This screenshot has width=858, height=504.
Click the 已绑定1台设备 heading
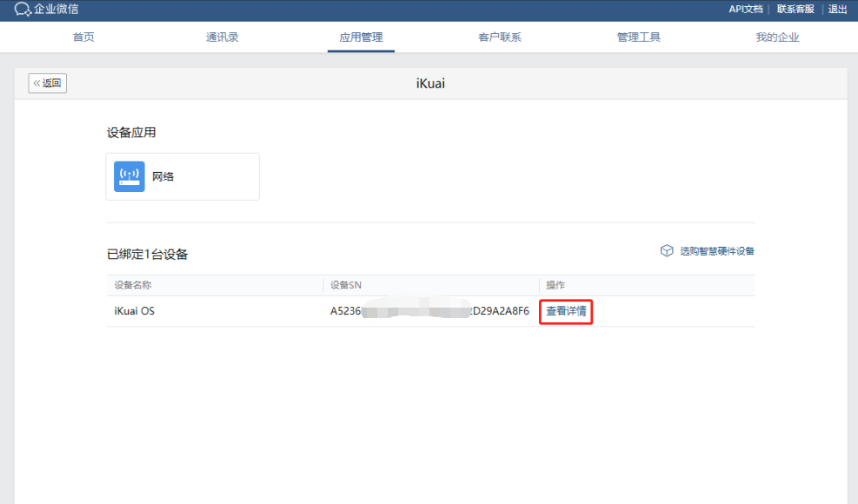[147, 254]
